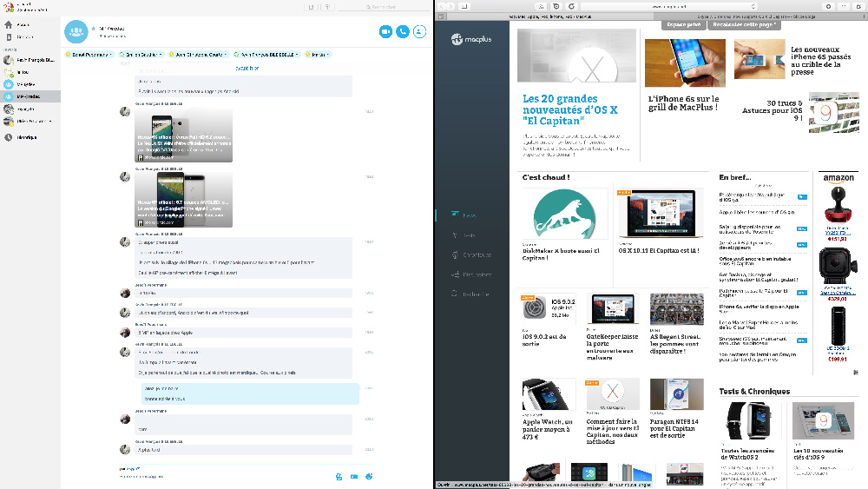Select News in macplus sidebar

point(470,215)
